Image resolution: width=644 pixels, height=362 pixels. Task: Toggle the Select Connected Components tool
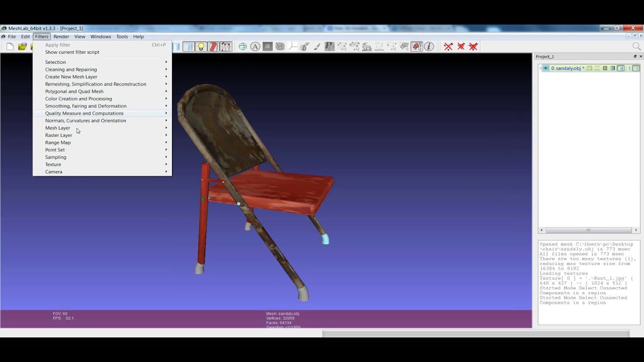(x=417, y=46)
